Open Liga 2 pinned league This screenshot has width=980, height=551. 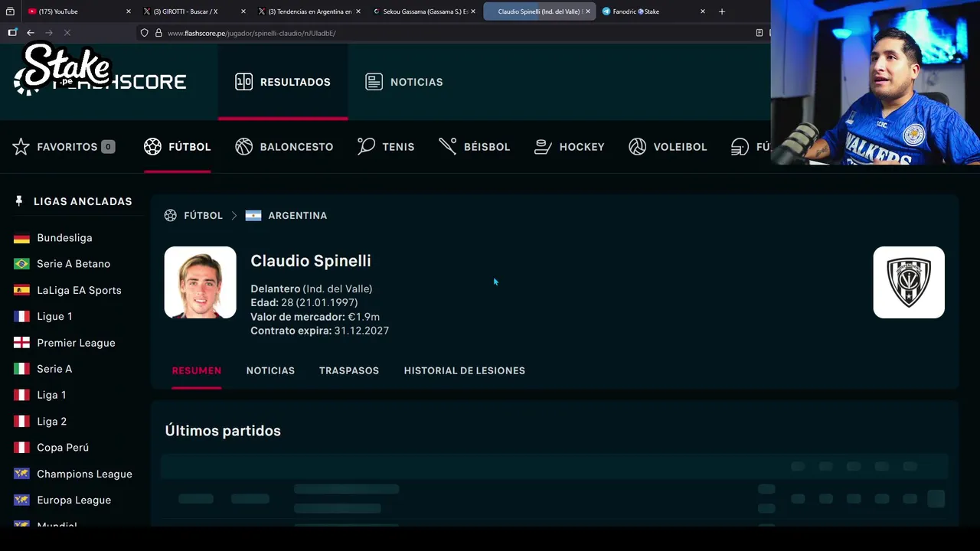click(x=51, y=422)
